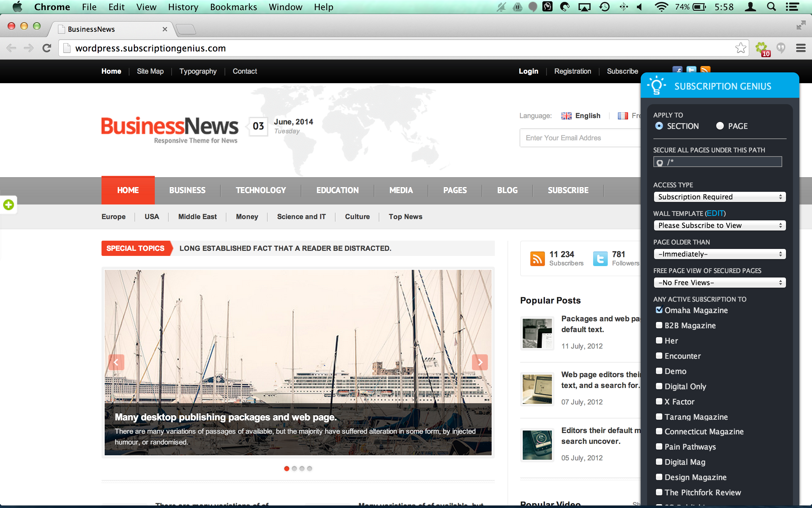Expand the Page Older Than dropdown
Image resolution: width=812 pixels, height=508 pixels.
tap(720, 254)
